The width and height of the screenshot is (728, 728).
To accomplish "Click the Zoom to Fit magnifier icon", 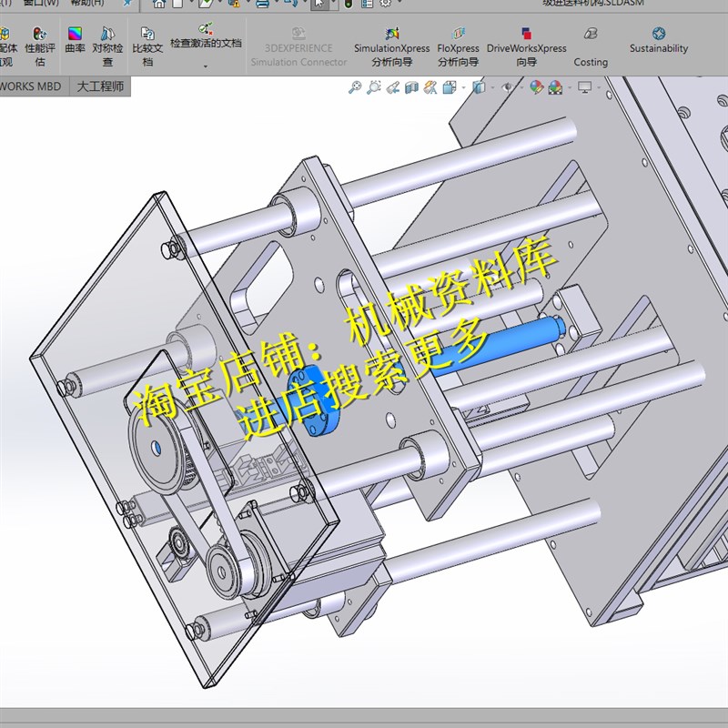I will pos(355,86).
